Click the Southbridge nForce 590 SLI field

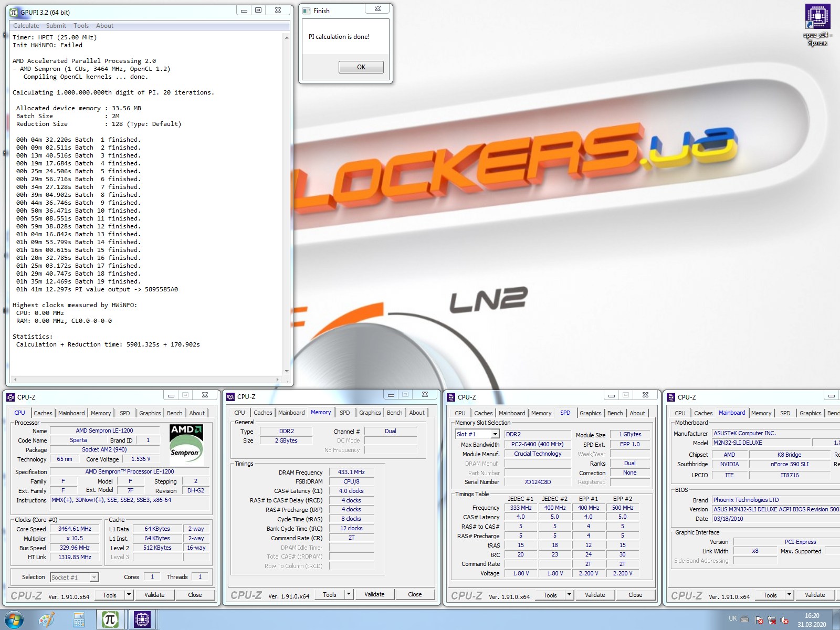[x=790, y=464]
